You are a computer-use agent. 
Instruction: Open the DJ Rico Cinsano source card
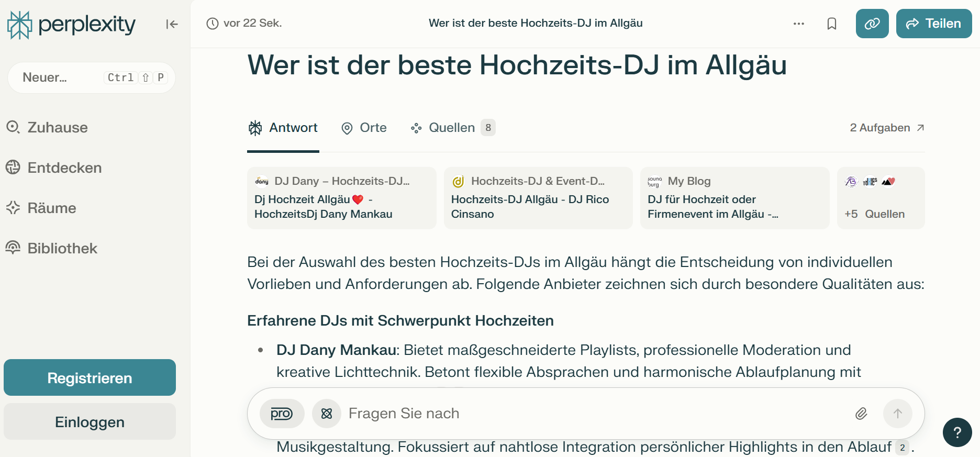(x=538, y=198)
